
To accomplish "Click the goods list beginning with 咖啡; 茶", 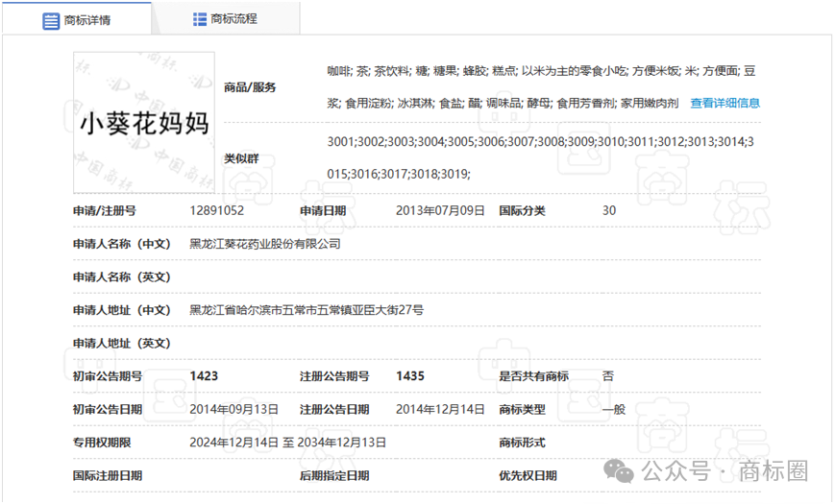I will point(541,71).
